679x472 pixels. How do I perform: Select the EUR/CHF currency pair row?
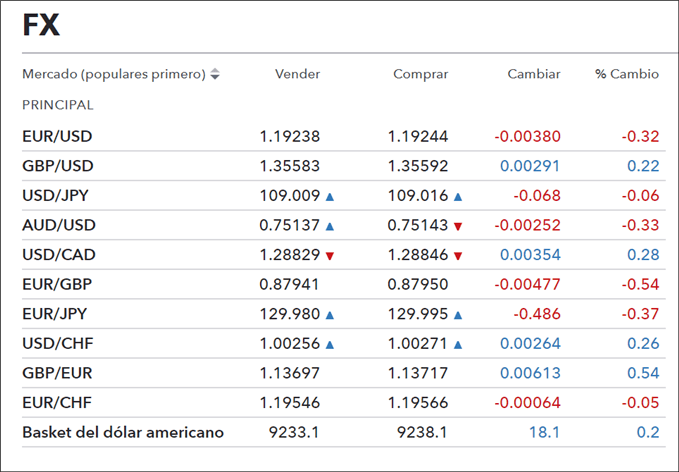click(x=344, y=402)
